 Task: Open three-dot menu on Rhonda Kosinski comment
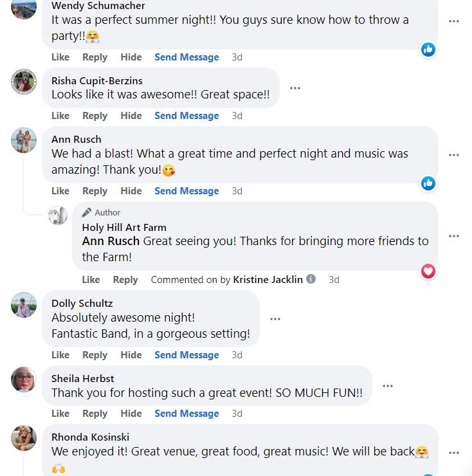pos(454,453)
